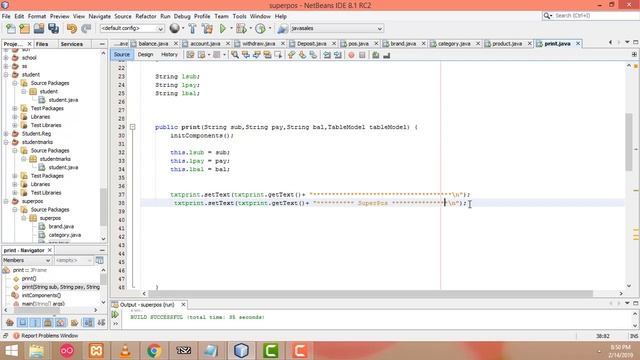Viewport: 640px width, 360px height.
Task: Select initComponents() in Navigator
Action: [x=41, y=295]
